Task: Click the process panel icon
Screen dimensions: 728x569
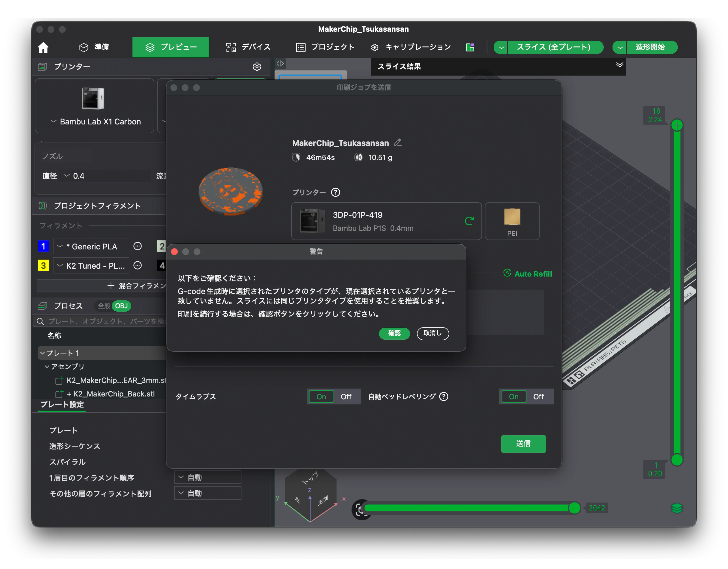Action: point(43,306)
